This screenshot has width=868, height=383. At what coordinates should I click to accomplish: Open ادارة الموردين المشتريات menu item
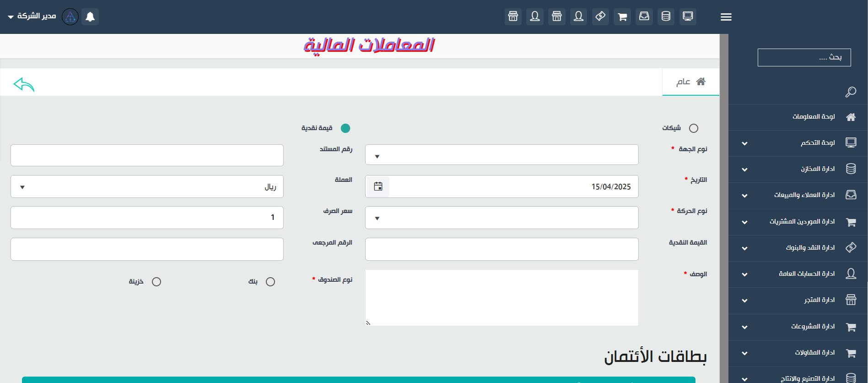click(x=798, y=222)
